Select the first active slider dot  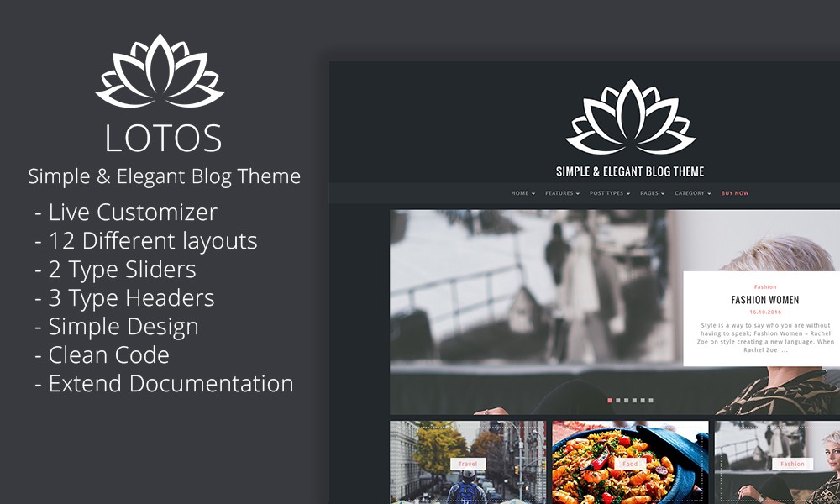pos(610,401)
